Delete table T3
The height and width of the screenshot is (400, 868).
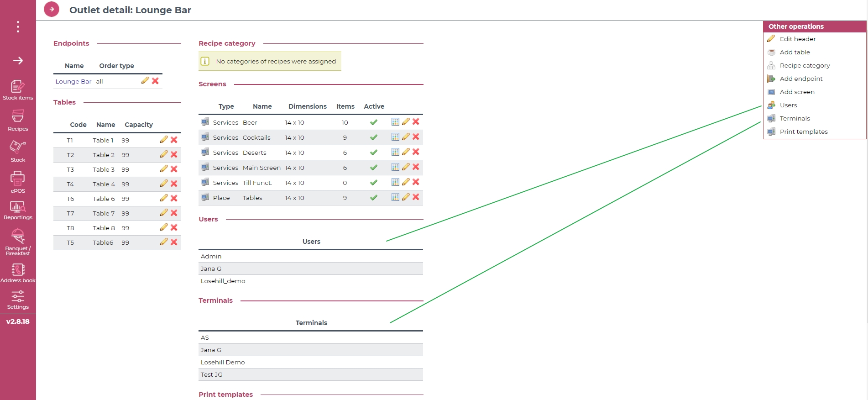(x=174, y=169)
